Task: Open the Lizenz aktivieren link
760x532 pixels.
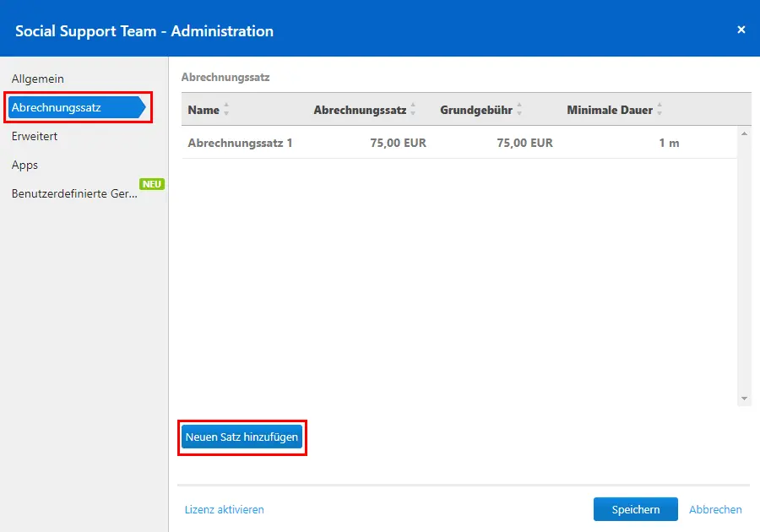Action: point(225,510)
